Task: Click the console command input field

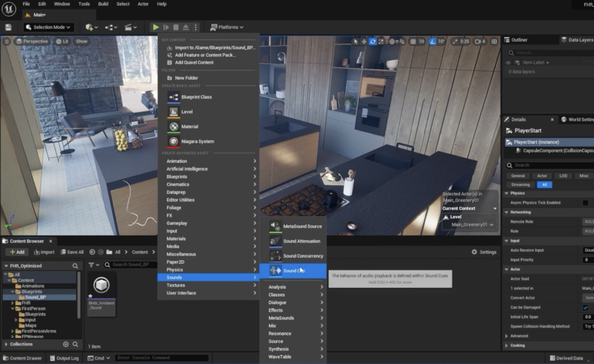Action: (161, 358)
